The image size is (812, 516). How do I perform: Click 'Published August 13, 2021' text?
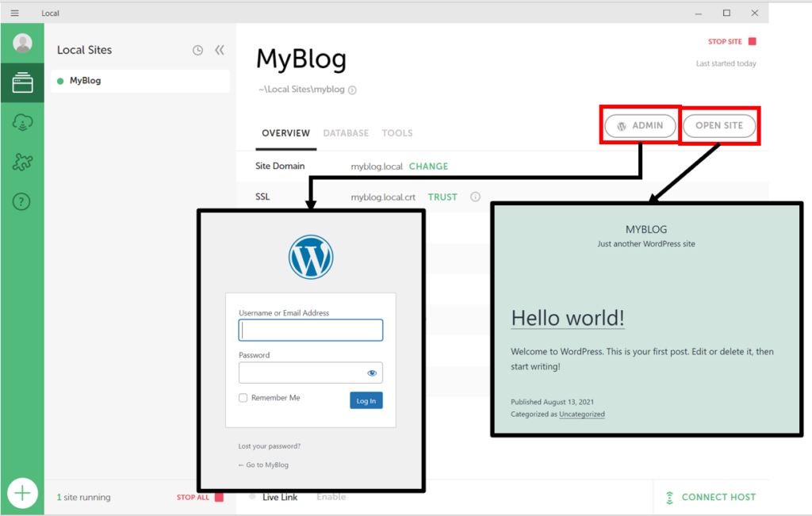(x=552, y=402)
